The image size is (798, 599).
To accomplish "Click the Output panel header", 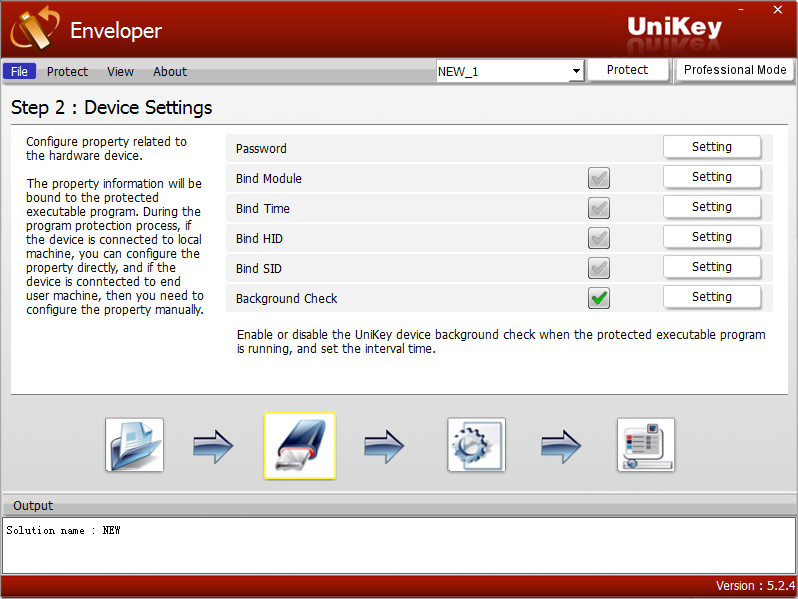I will click(x=399, y=505).
